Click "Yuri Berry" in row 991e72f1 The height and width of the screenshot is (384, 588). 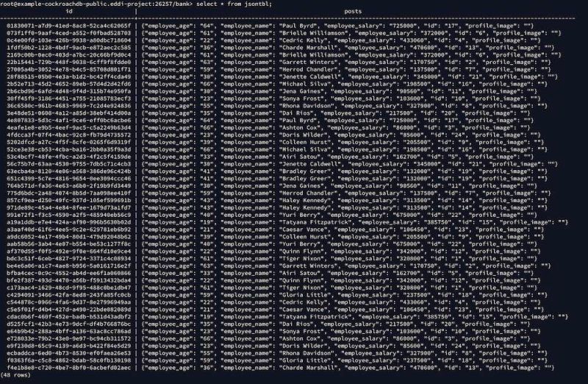point(300,215)
